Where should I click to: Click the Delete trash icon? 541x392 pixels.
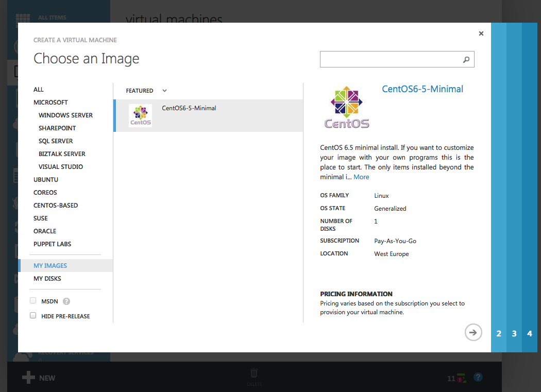(254, 373)
